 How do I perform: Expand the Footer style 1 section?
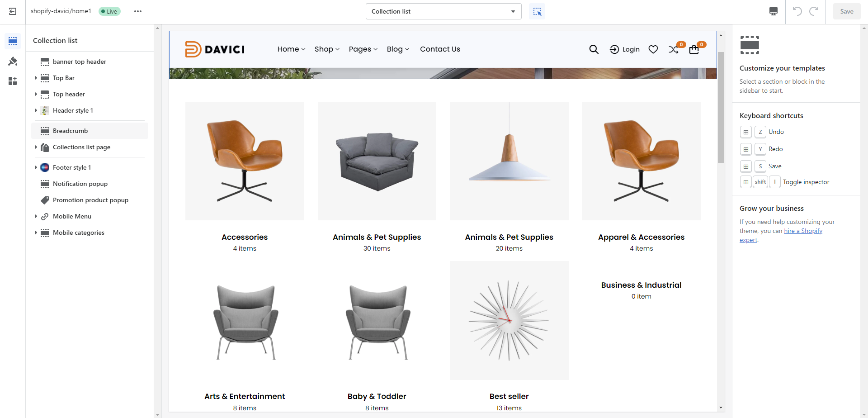click(36, 167)
